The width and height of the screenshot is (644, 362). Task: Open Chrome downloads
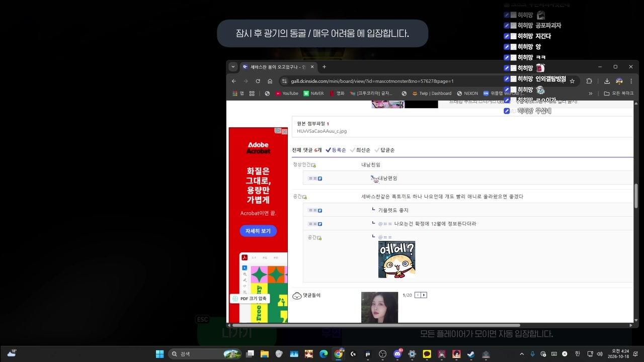tap(607, 81)
